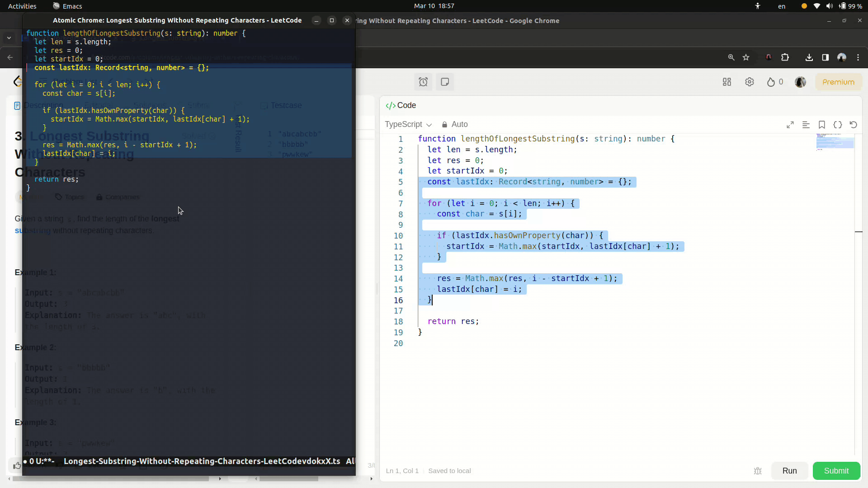
Task: Open the LeetCode timer/alarm icon
Action: (423, 82)
